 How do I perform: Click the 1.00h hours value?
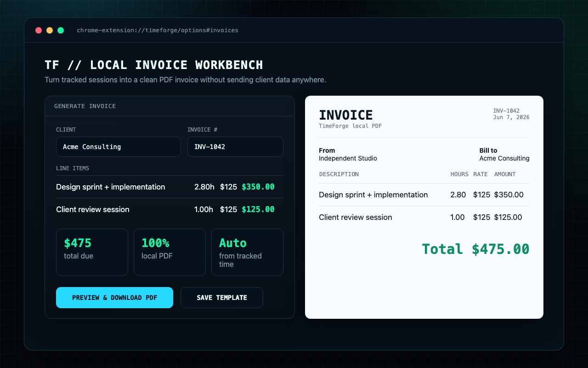pyautogui.click(x=204, y=209)
